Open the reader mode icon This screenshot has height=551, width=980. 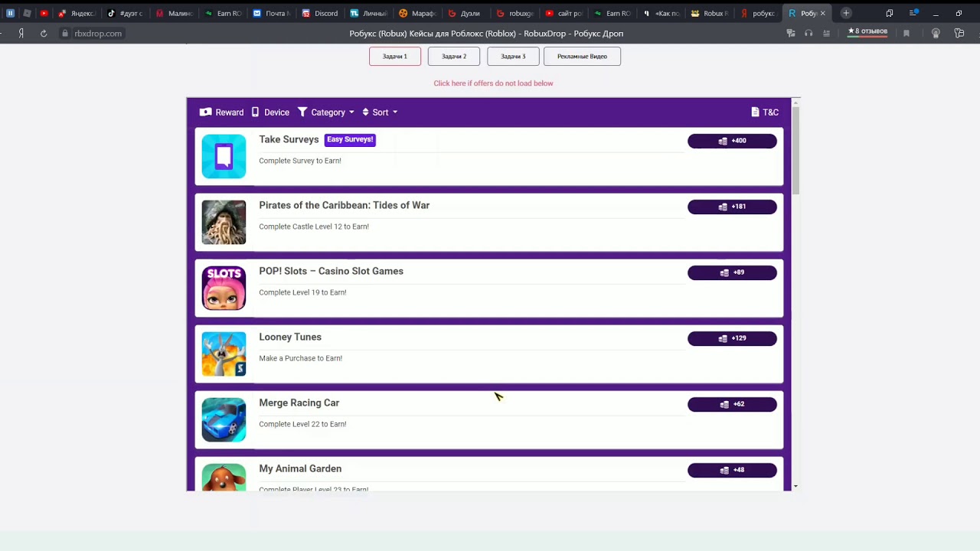[826, 34]
